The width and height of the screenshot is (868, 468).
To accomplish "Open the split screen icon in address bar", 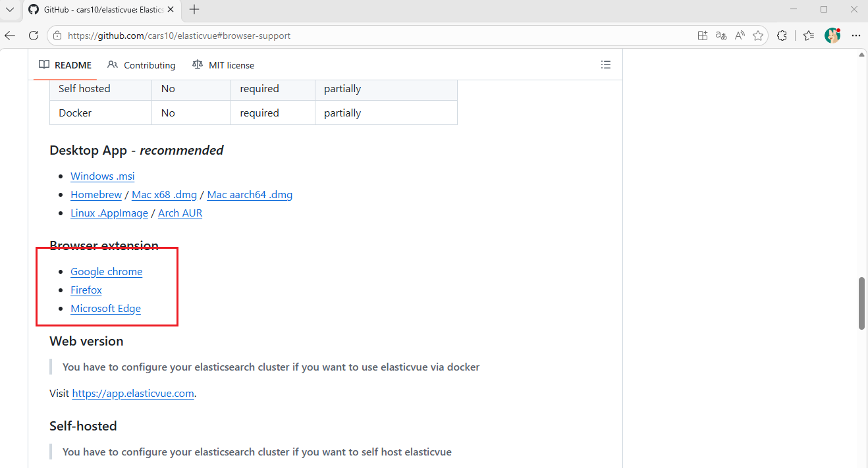I will tap(703, 36).
